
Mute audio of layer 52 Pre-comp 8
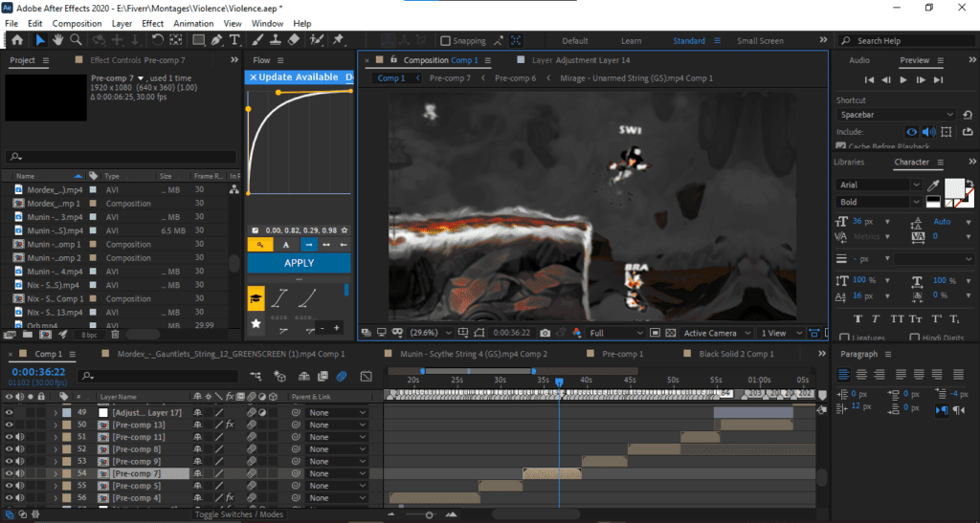[19, 449]
